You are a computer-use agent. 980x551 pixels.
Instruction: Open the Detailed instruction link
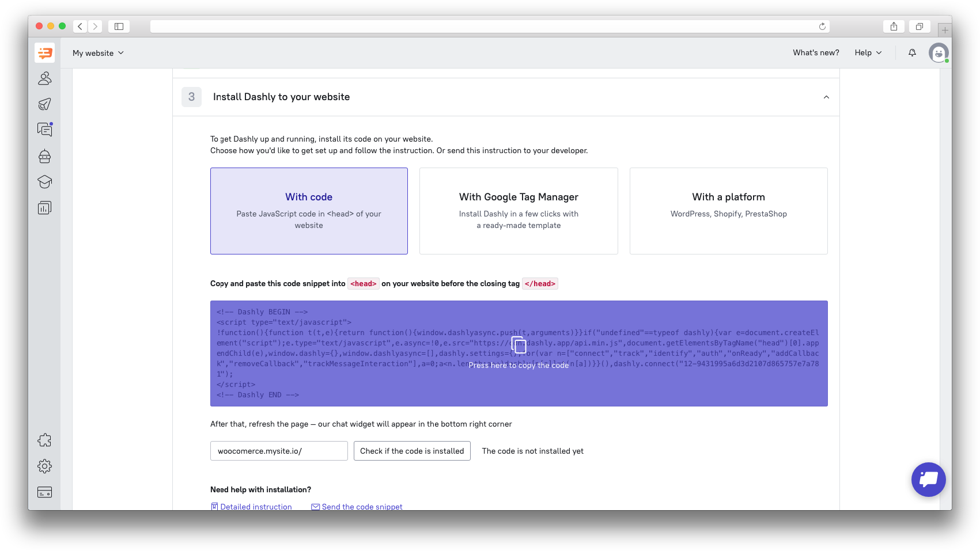(x=251, y=507)
